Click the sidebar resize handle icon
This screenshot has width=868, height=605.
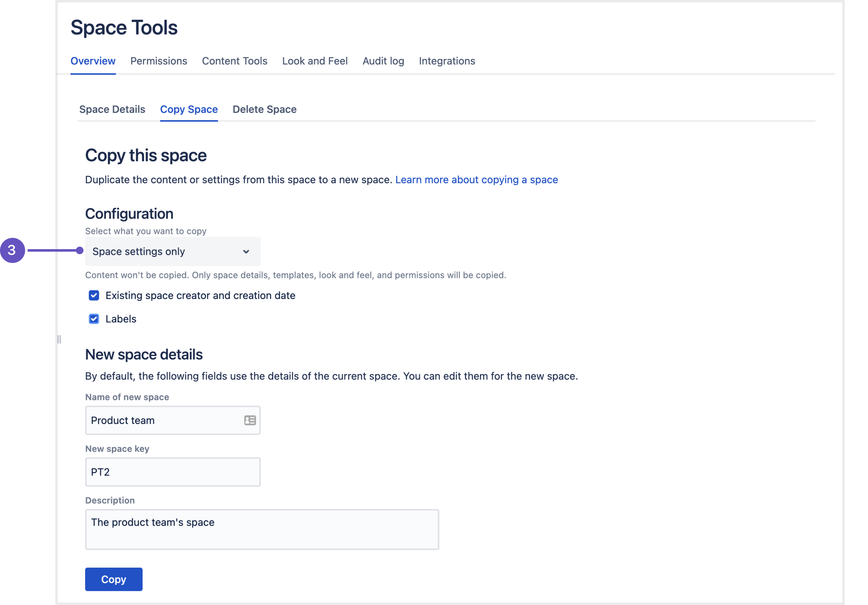(x=59, y=339)
